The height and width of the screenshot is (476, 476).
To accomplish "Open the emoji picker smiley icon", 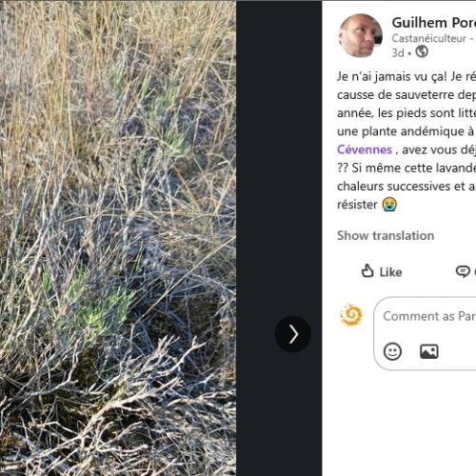I will click(392, 351).
